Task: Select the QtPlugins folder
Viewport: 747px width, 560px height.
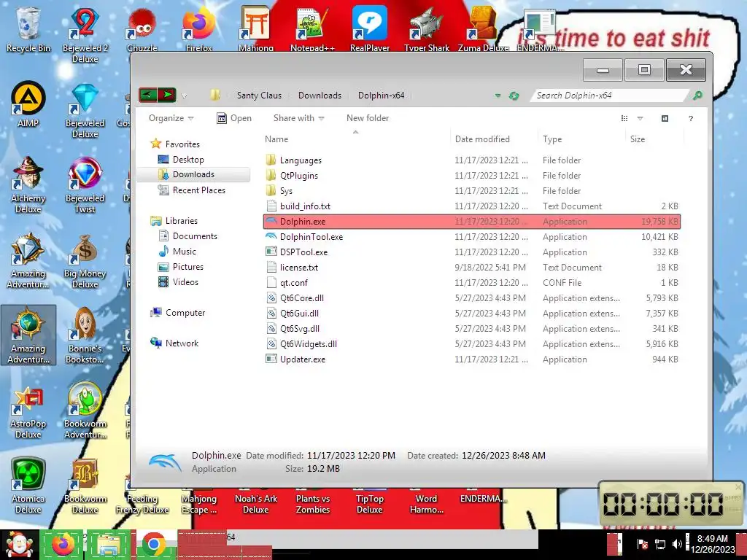Action: tap(472, 175)
